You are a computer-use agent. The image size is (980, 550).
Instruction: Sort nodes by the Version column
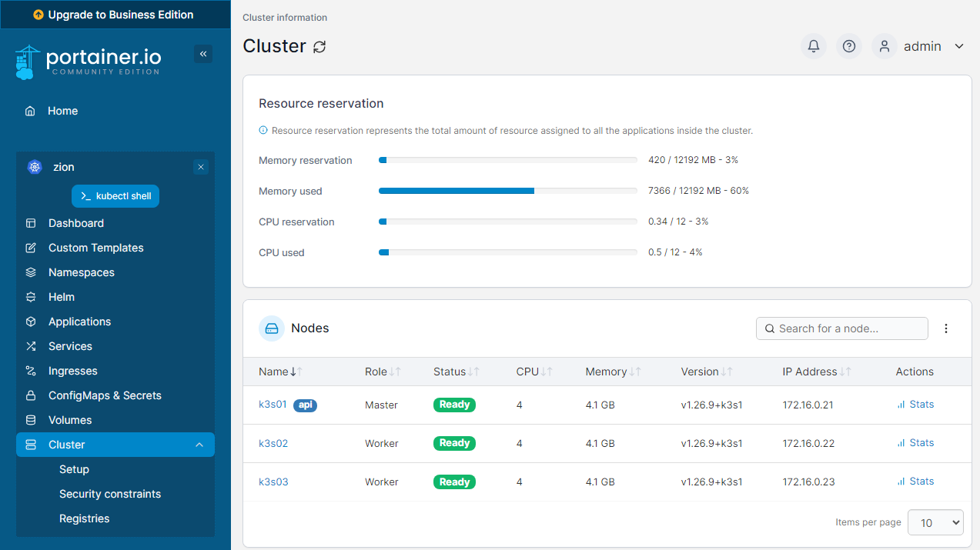[x=707, y=372]
